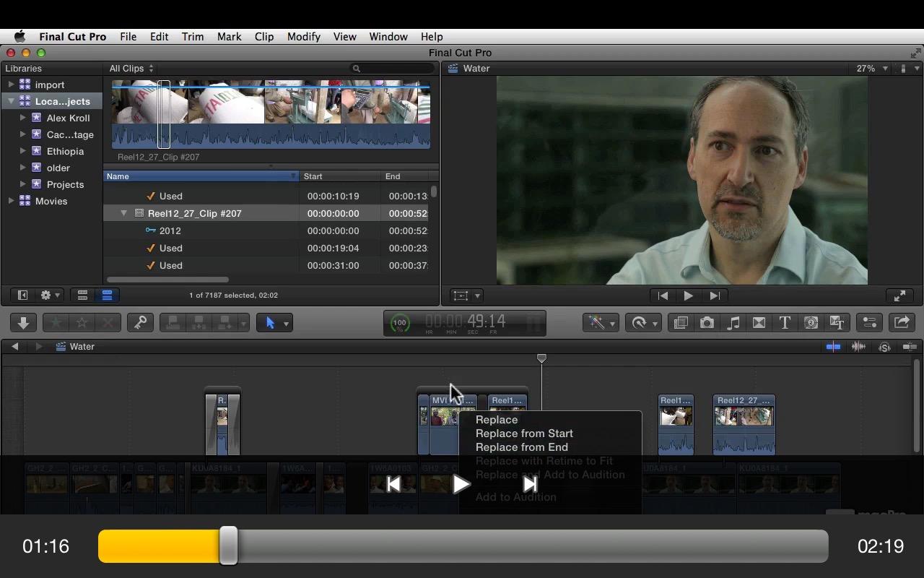Click the browser action gear menu

50,296
